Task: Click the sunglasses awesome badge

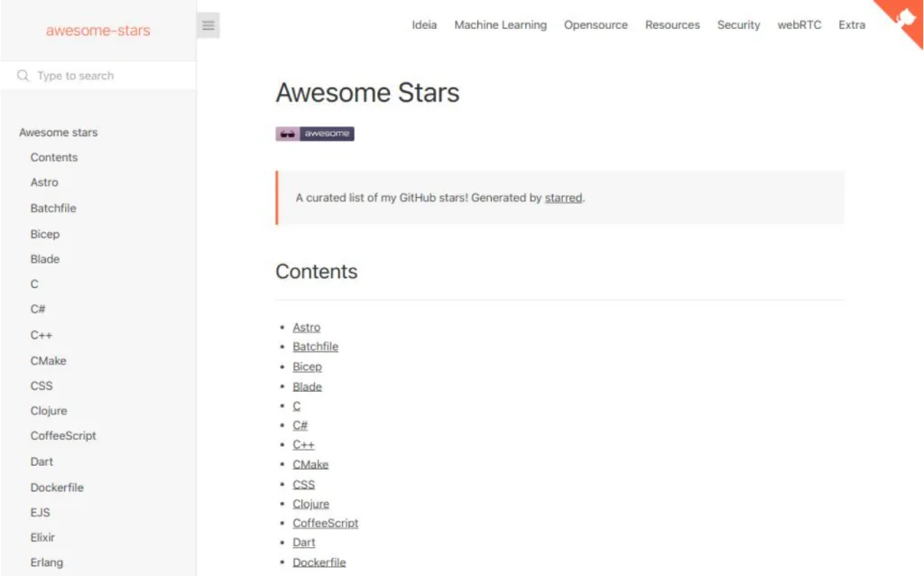Action: click(314, 133)
